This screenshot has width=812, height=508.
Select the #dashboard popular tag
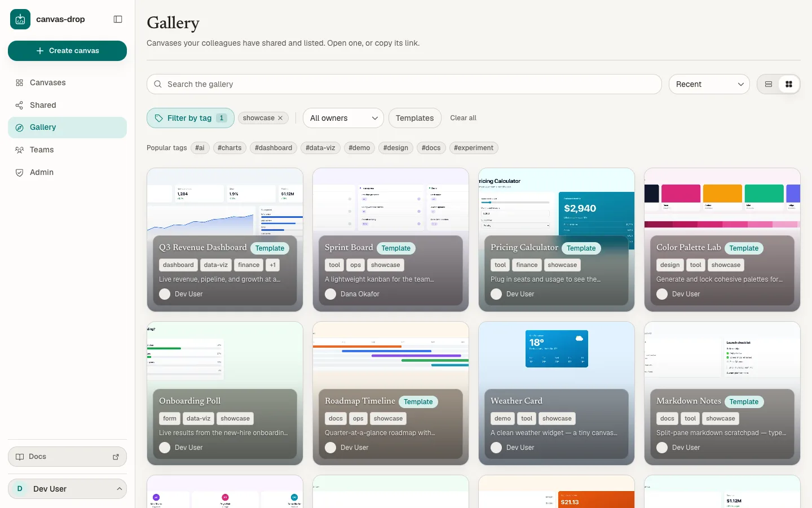(x=273, y=148)
